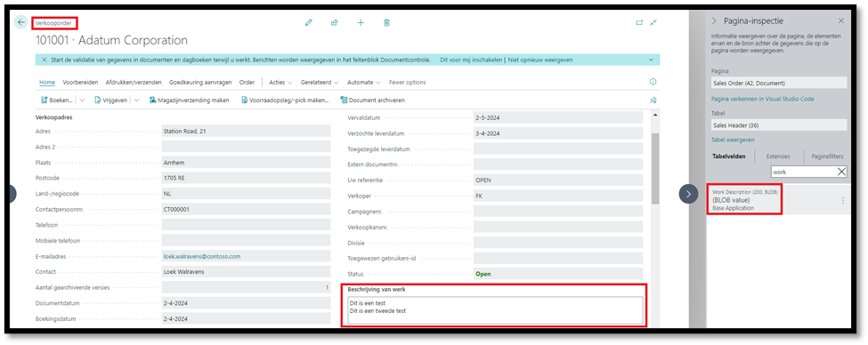Viewport: 868px width, 345px height.
Task: Collapse Pagina-inspectie with chevron
Action: pos(715,21)
